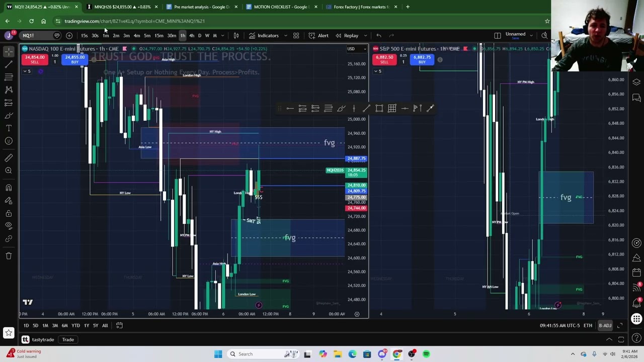Select the Measure ruler tool

(9, 158)
